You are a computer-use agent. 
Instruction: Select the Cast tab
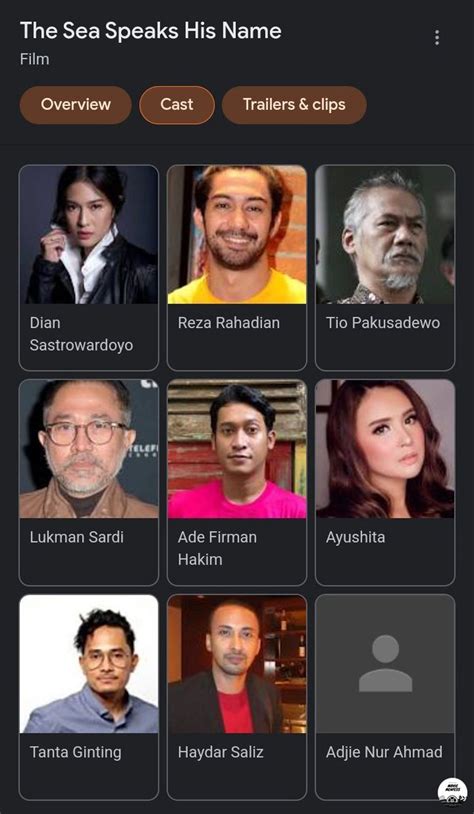[x=177, y=105]
